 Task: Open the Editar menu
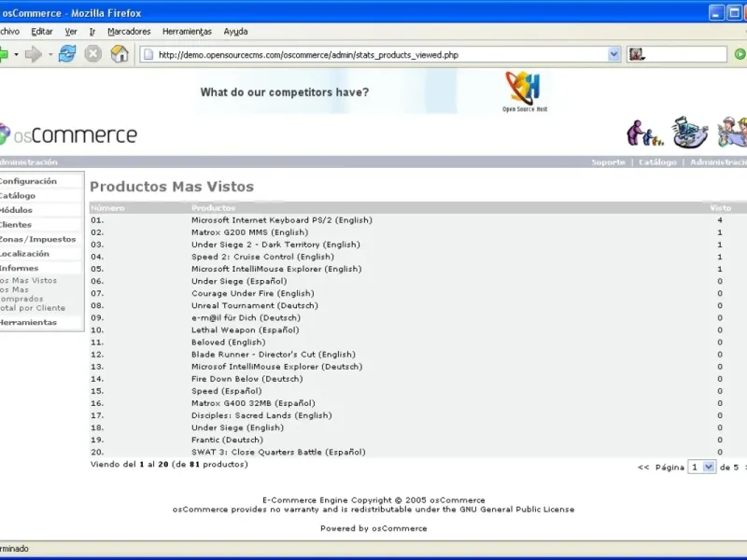coord(42,32)
